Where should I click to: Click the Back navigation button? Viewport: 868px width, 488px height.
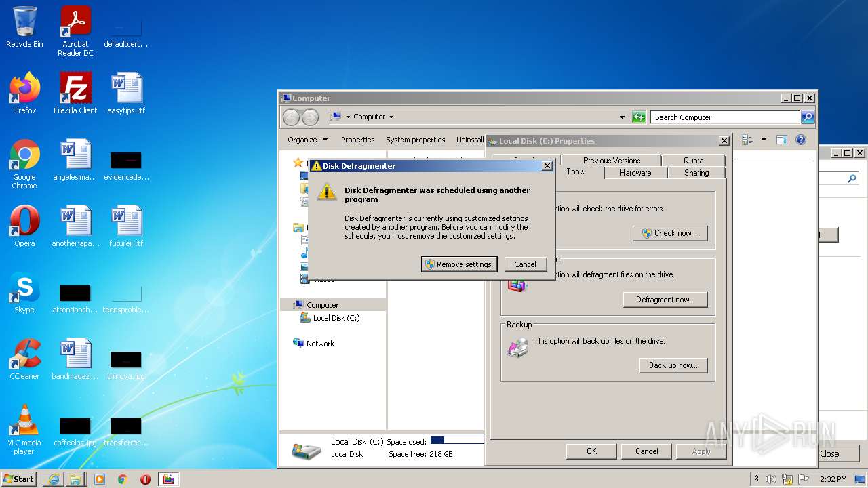[291, 117]
